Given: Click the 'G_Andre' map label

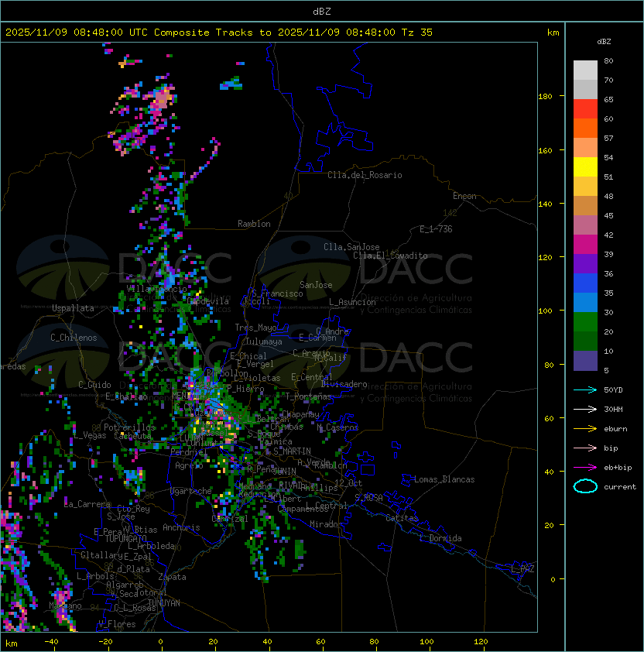Looking at the screenshot, I should click(332, 331).
